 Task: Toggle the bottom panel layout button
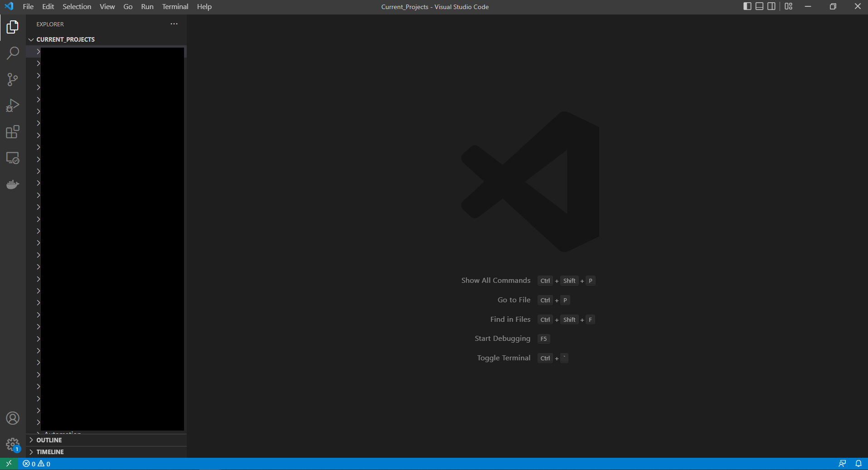coord(759,6)
